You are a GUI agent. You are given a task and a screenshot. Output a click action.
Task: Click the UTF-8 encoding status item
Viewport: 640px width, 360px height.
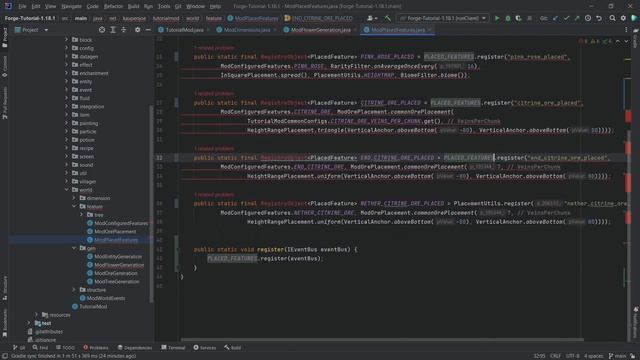pyautogui.click(x=573, y=356)
